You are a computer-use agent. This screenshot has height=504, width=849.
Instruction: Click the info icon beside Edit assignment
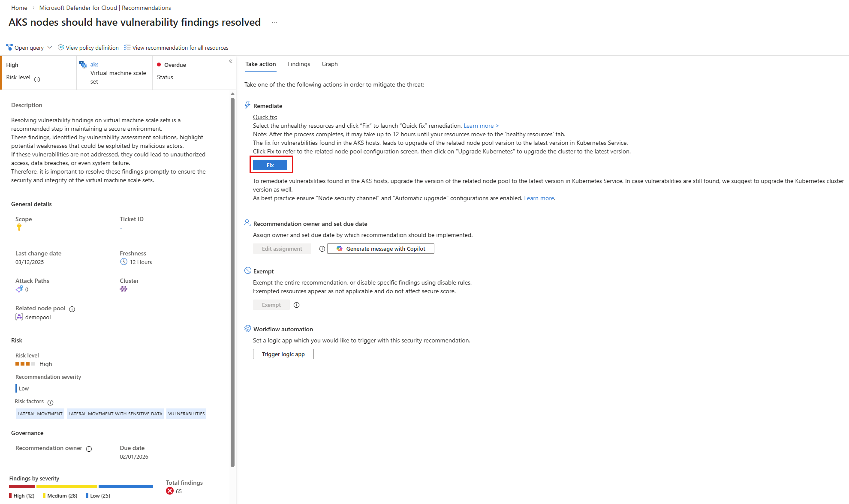[322, 249]
